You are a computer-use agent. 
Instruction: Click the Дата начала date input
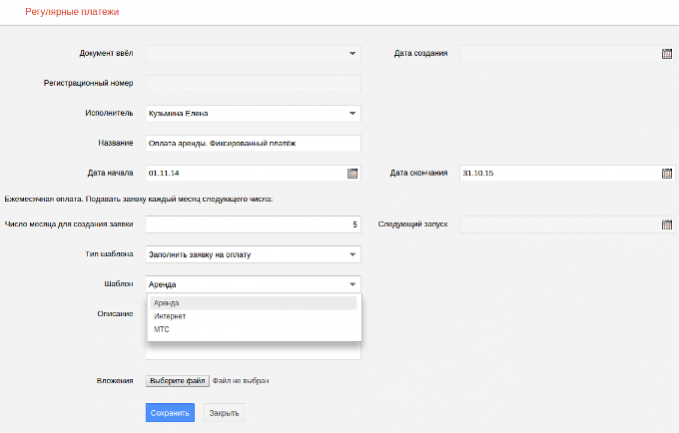pos(244,173)
